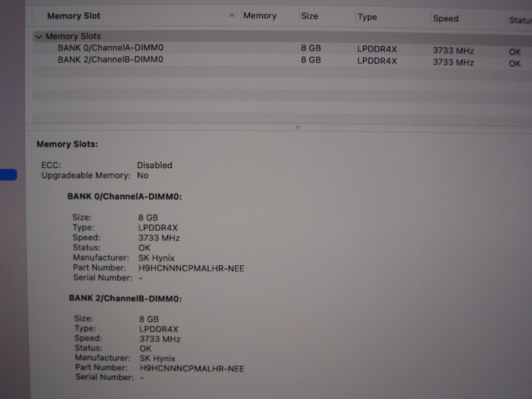The width and height of the screenshot is (532, 399).
Task: Click the Upgradeable Memory No value
Action: click(143, 176)
